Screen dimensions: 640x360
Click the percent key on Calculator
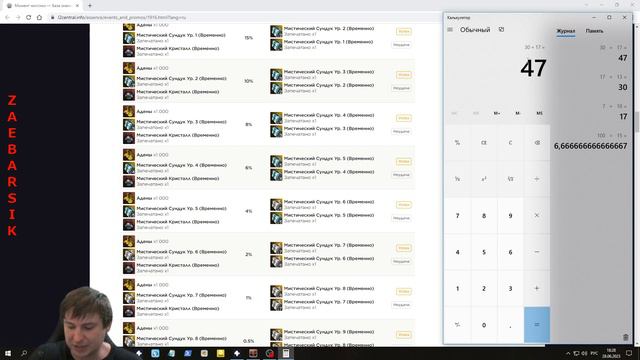pos(457,143)
